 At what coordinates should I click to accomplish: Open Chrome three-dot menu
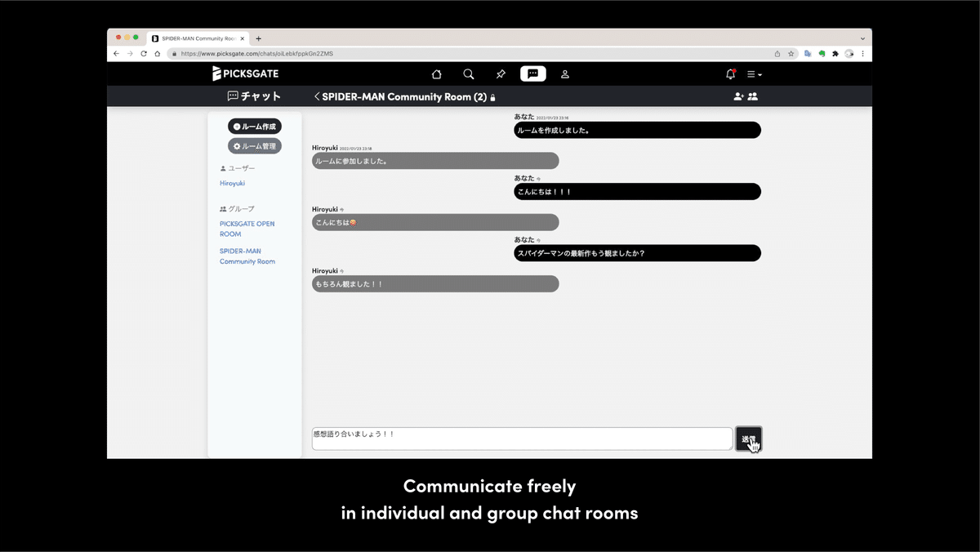863,54
